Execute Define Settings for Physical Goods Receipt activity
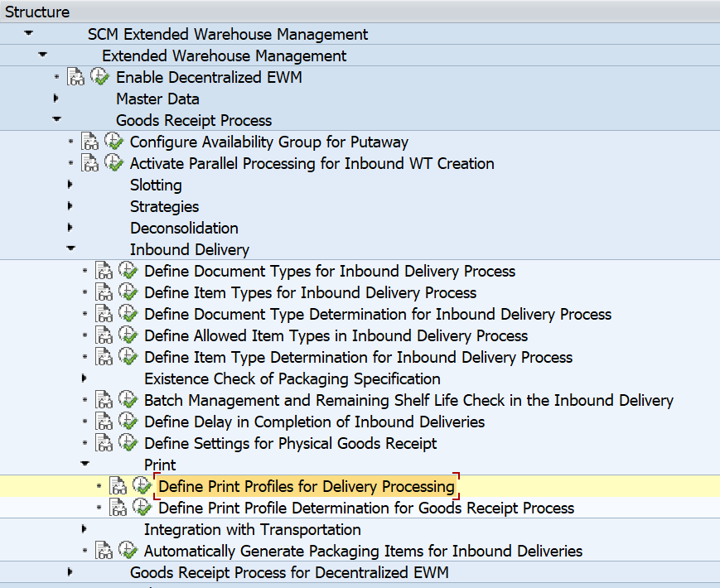This screenshot has width=720, height=588. pos(128,442)
